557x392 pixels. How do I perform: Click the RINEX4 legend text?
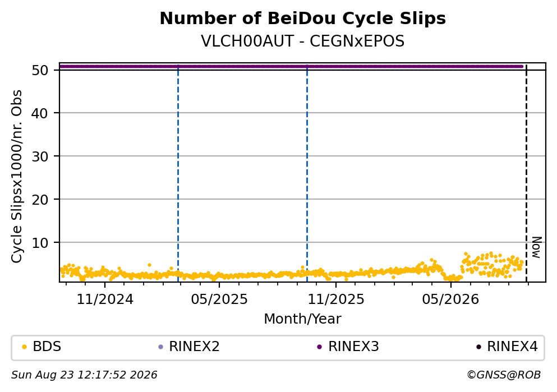(512, 347)
